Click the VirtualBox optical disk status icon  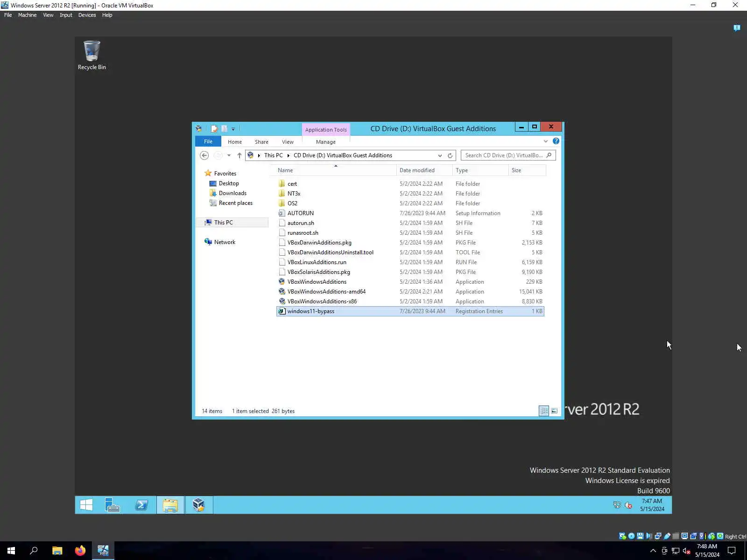coord(631,536)
